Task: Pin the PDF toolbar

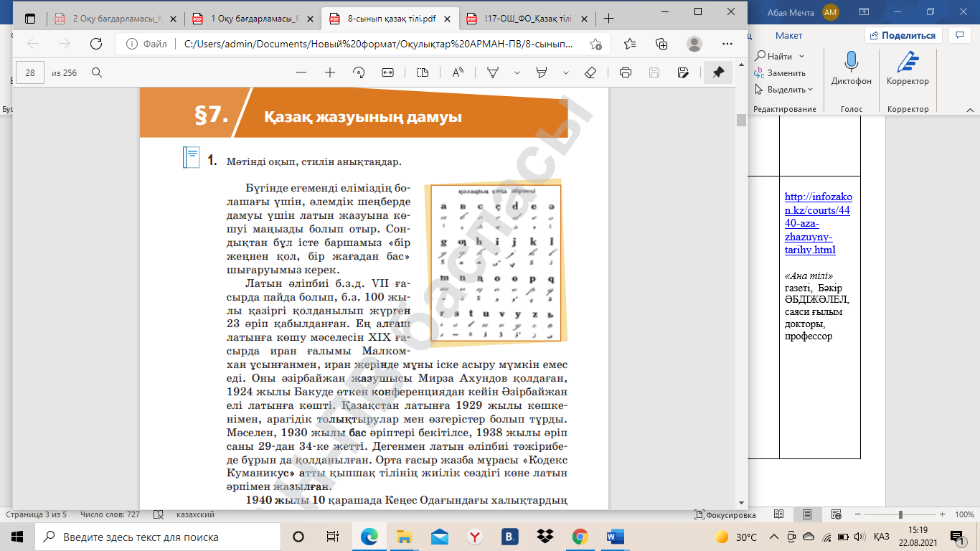Action: (718, 72)
